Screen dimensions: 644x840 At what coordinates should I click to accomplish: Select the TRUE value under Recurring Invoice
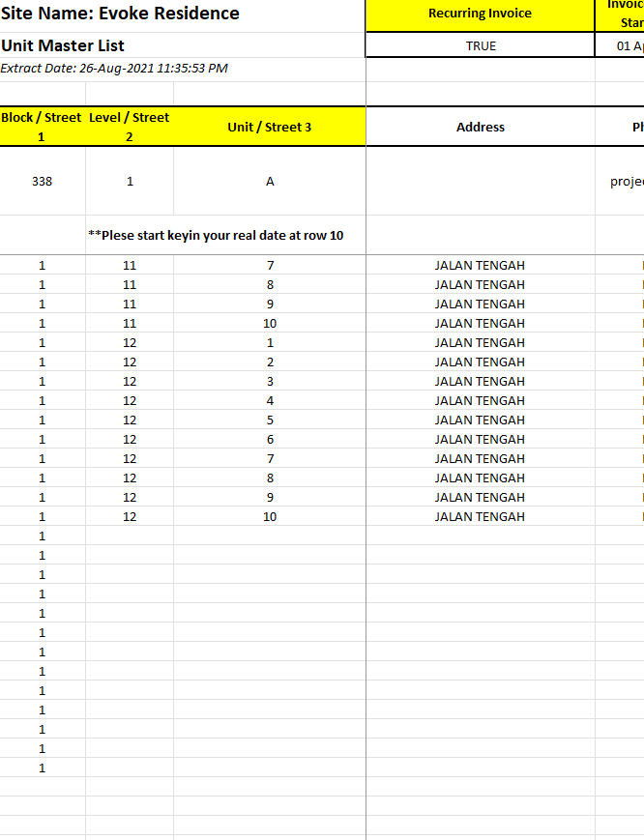pos(480,45)
